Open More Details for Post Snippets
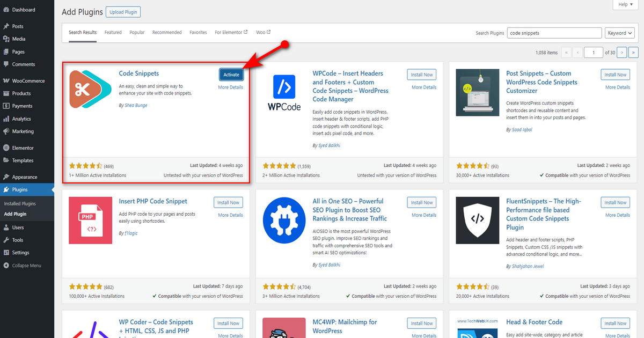The width and height of the screenshot is (644, 338). pos(618,87)
